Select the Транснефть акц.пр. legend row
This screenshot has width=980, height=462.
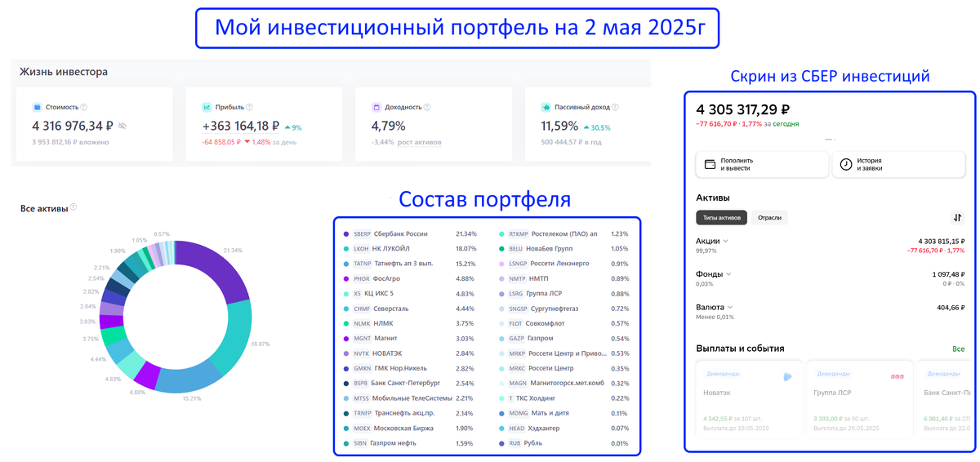409,413
